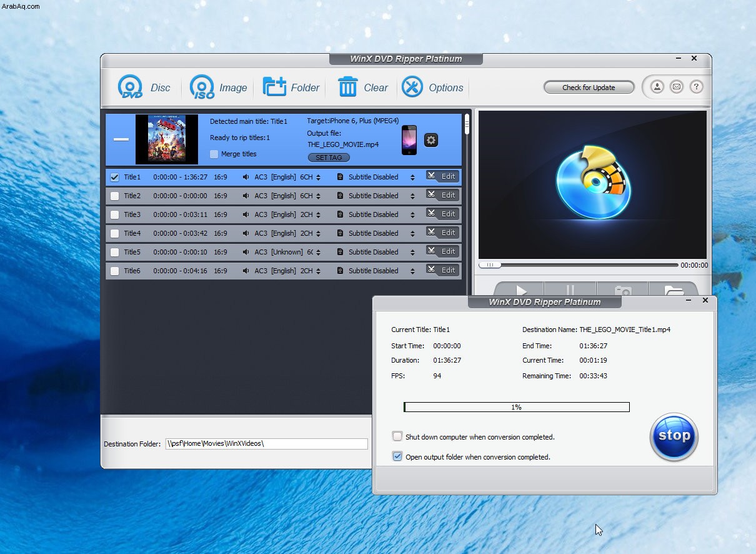Viewport: 756px width, 554px height.
Task: Click the speaker icon in Title4 row
Action: [x=246, y=233]
